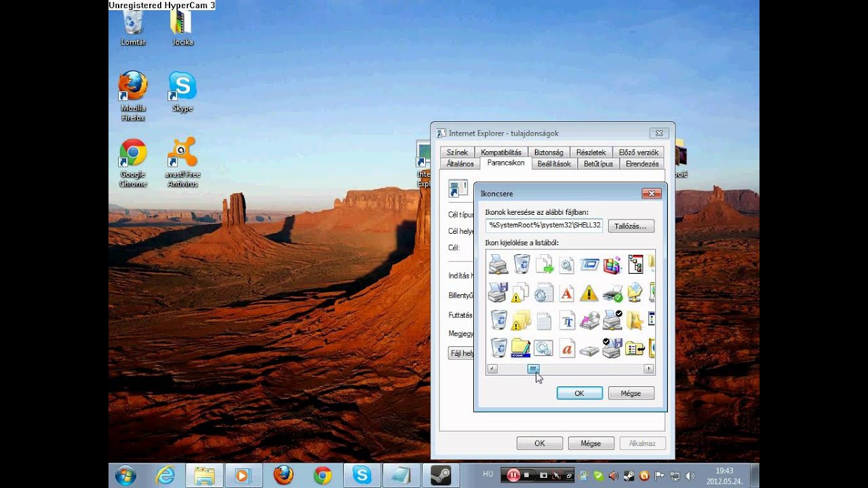Select the avast! Free Antivirus shortcut
Image resolution: width=868 pixels, height=488 pixels.
click(182, 163)
